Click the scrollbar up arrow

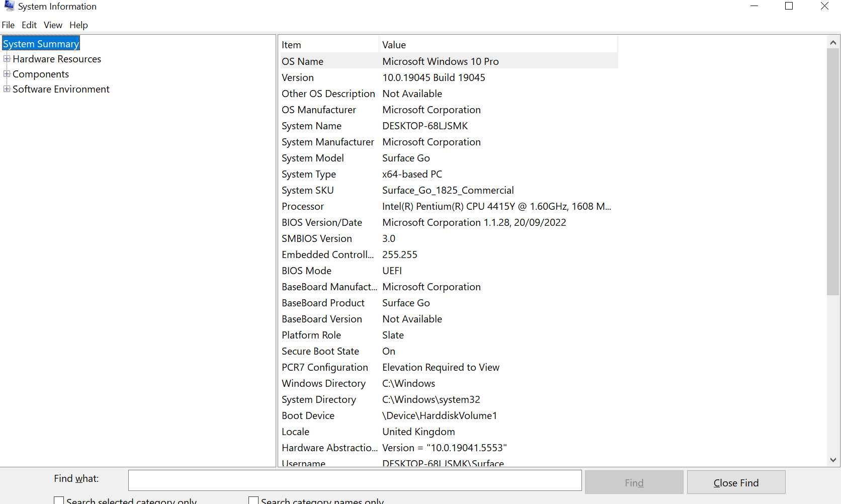[x=833, y=43]
